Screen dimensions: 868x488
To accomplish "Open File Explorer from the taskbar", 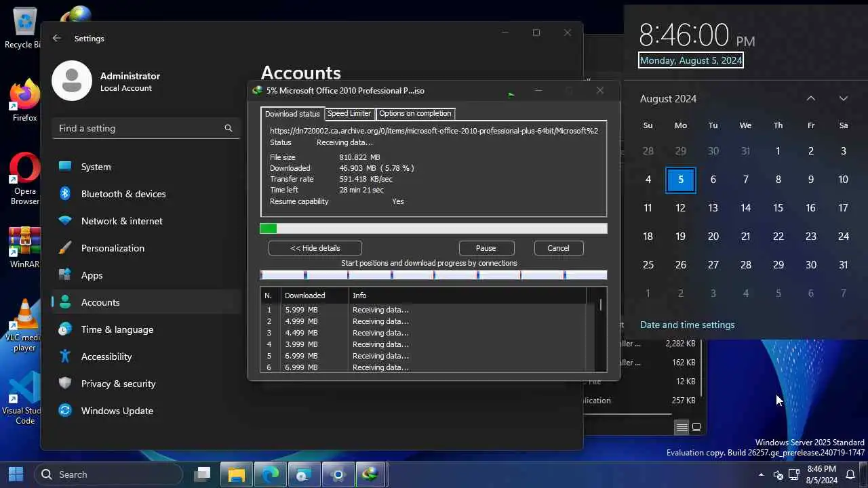I will pos(236,474).
